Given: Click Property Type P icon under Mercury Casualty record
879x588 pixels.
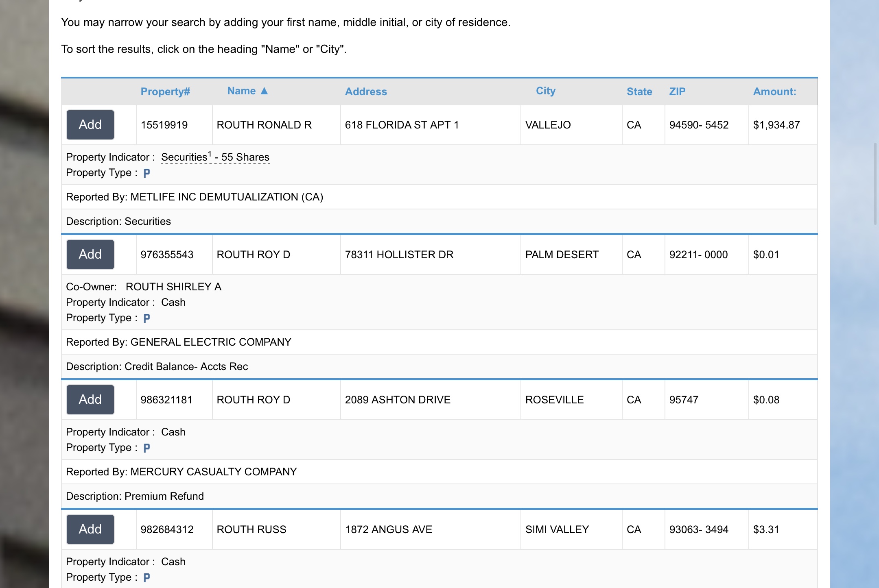Looking at the screenshot, I should point(147,448).
